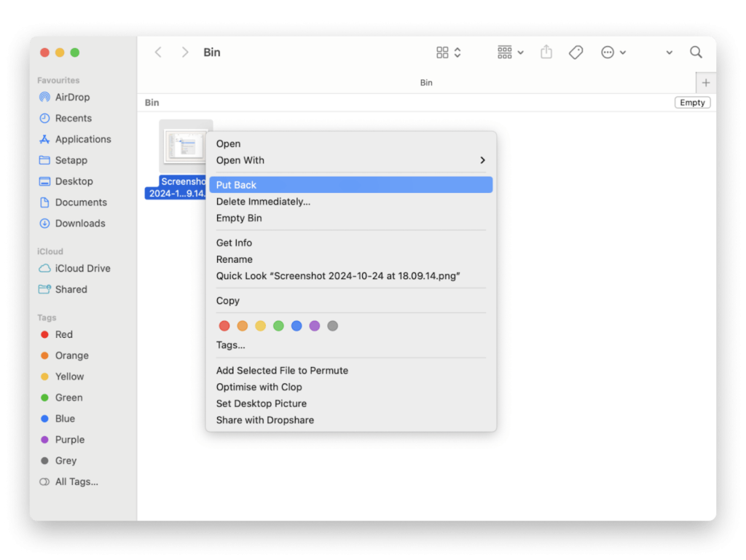Click the Share icon in toolbar

[x=546, y=52]
